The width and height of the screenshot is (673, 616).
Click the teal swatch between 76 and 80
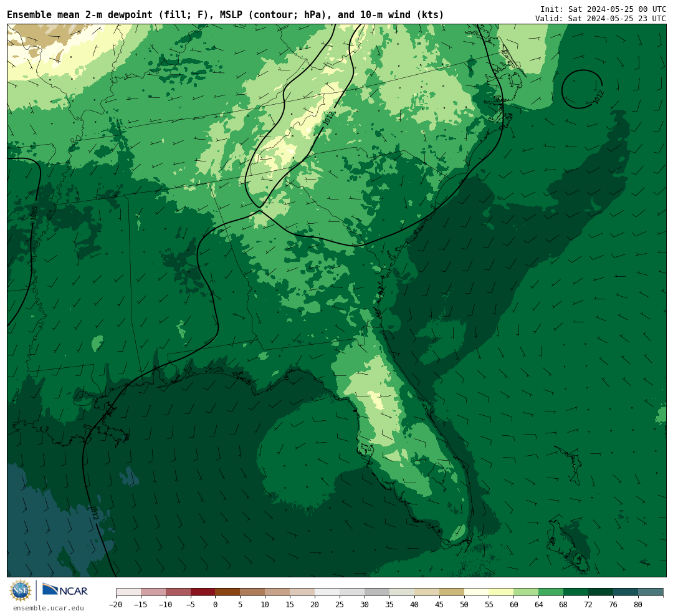[626, 592]
